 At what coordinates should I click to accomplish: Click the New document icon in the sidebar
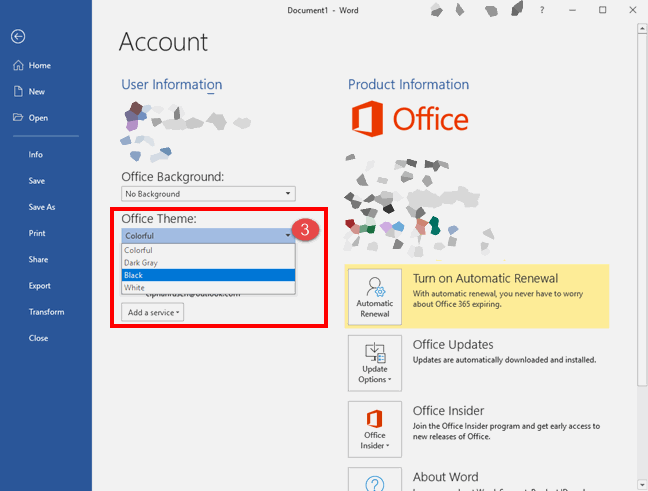[18, 91]
